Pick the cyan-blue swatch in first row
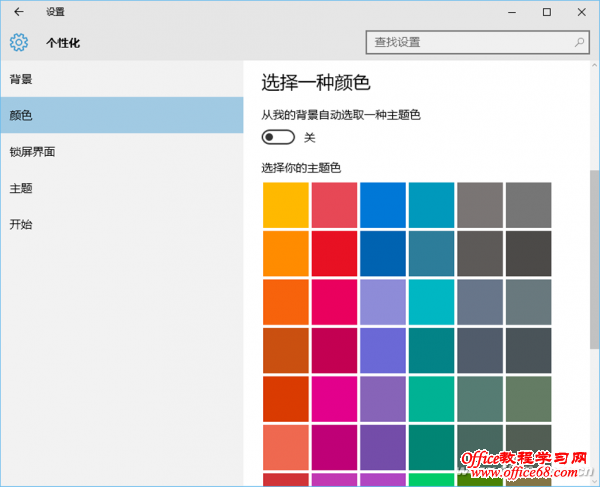The height and width of the screenshot is (487, 600). 432,205
